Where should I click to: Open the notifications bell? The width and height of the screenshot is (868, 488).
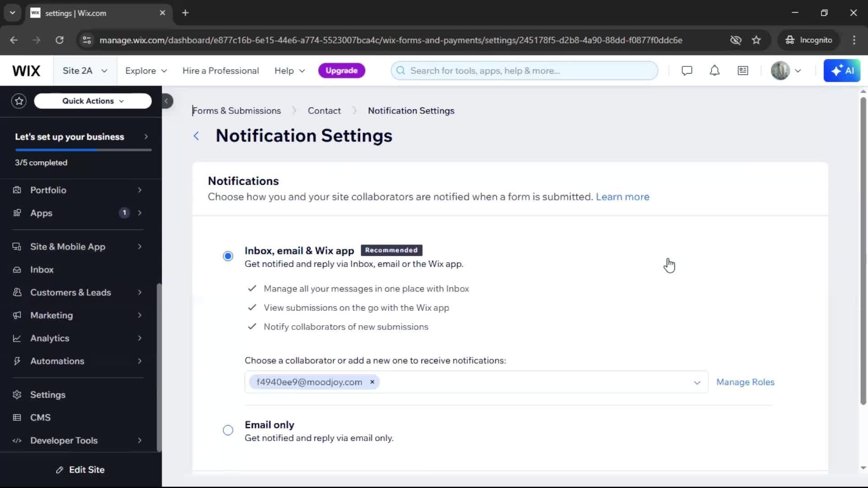[x=714, y=71]
